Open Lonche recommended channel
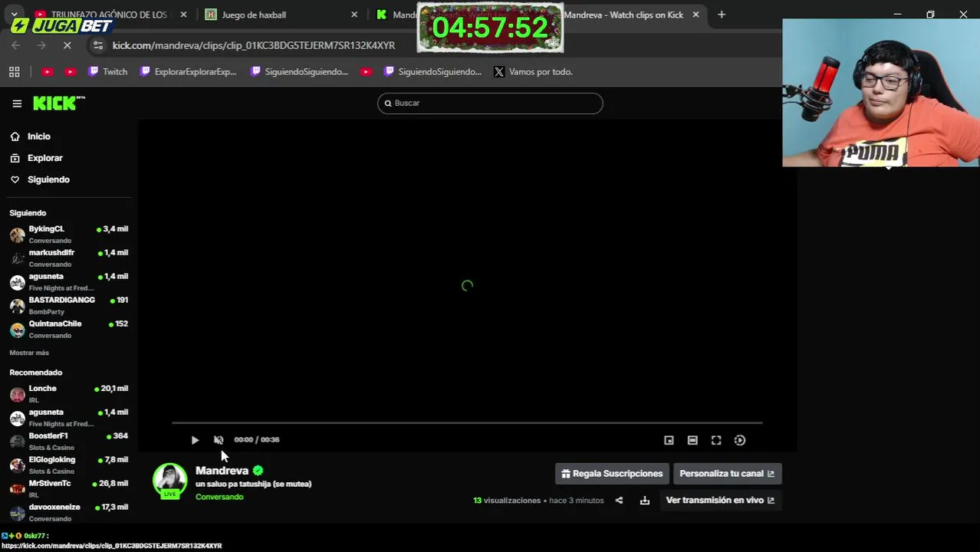Image resolution: width=980 pixels, height=552 pixels. point(69,394)
